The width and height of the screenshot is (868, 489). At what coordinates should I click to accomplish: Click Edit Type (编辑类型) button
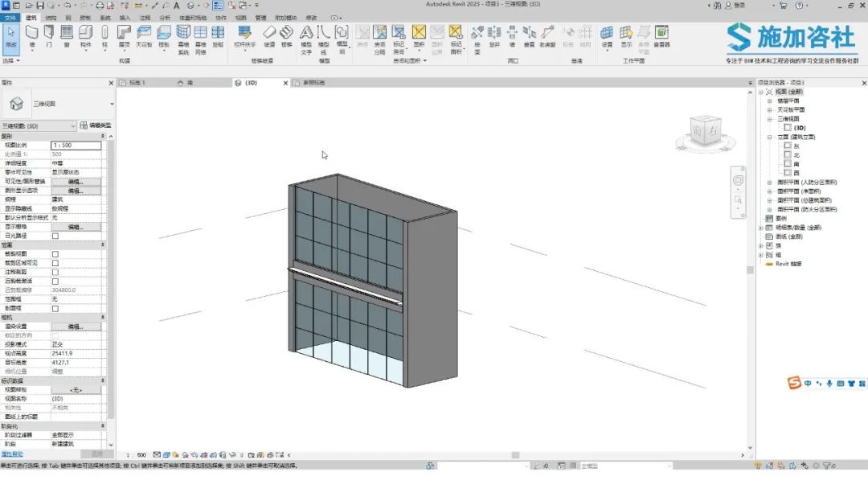pos(96,125)
